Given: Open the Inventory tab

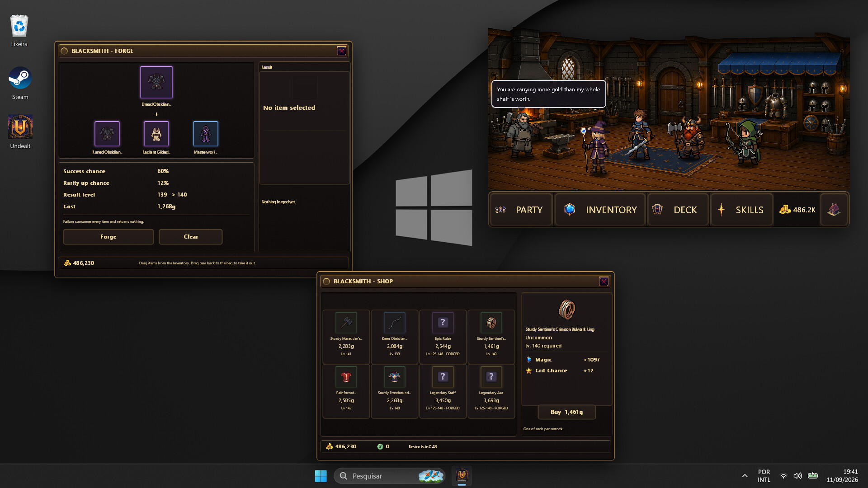Looking at the screenshot, I should [600, 210].
